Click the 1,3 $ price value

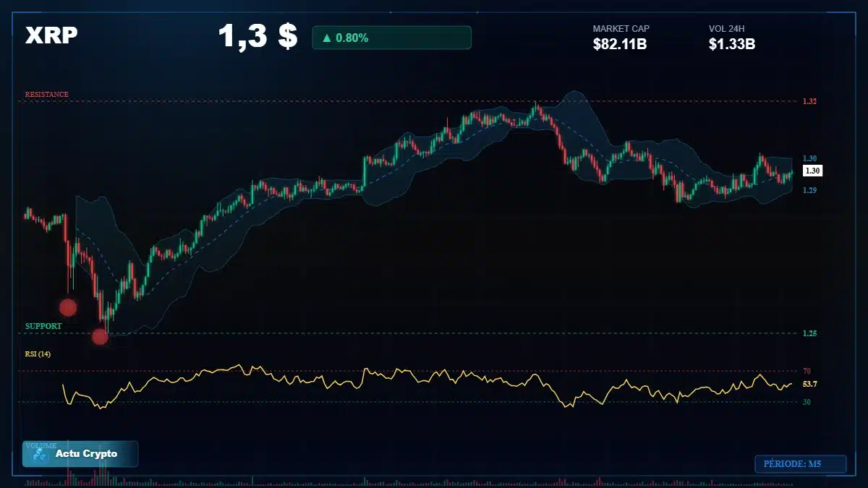(x=258, y=37)
